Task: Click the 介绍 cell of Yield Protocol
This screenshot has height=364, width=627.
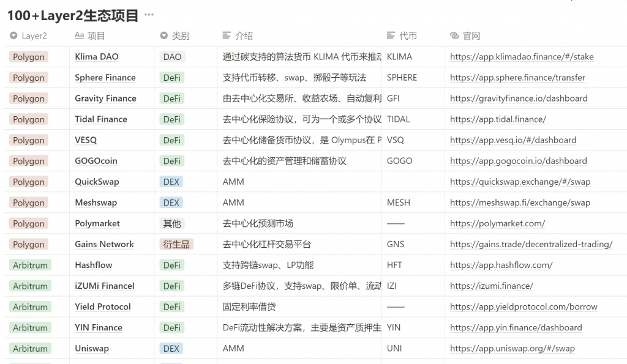Action: point(299,307)
